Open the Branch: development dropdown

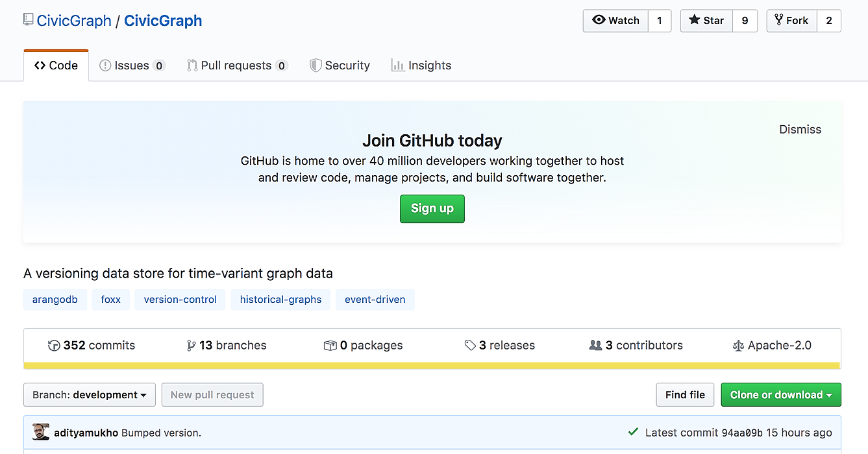(90, 395)
